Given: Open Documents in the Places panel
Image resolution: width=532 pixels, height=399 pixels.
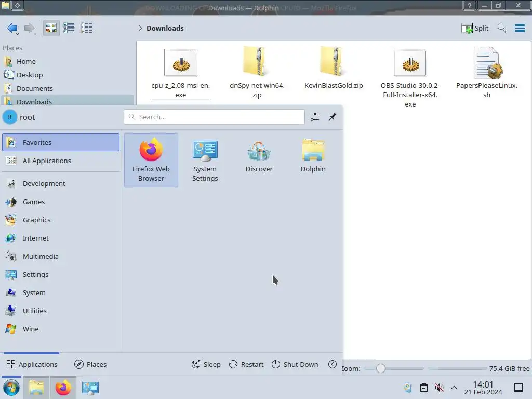Looking at the screenshot, I should (x=67, y=88).
